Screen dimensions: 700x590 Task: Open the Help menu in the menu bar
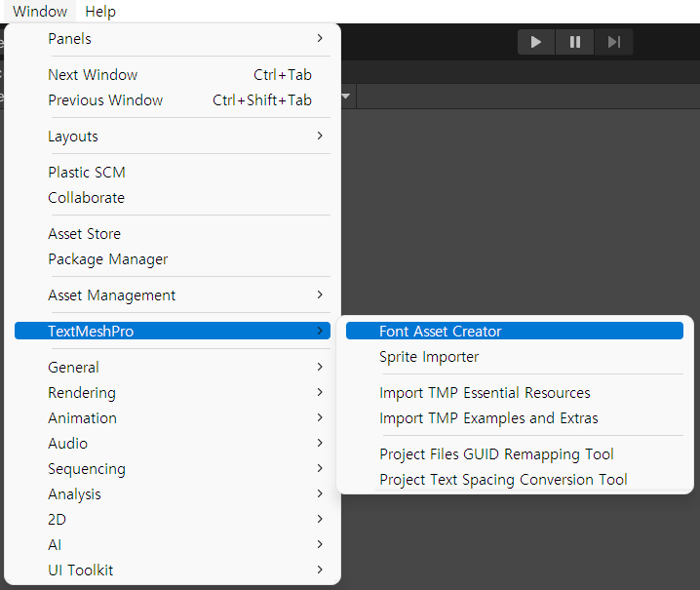tap(100, 11)
